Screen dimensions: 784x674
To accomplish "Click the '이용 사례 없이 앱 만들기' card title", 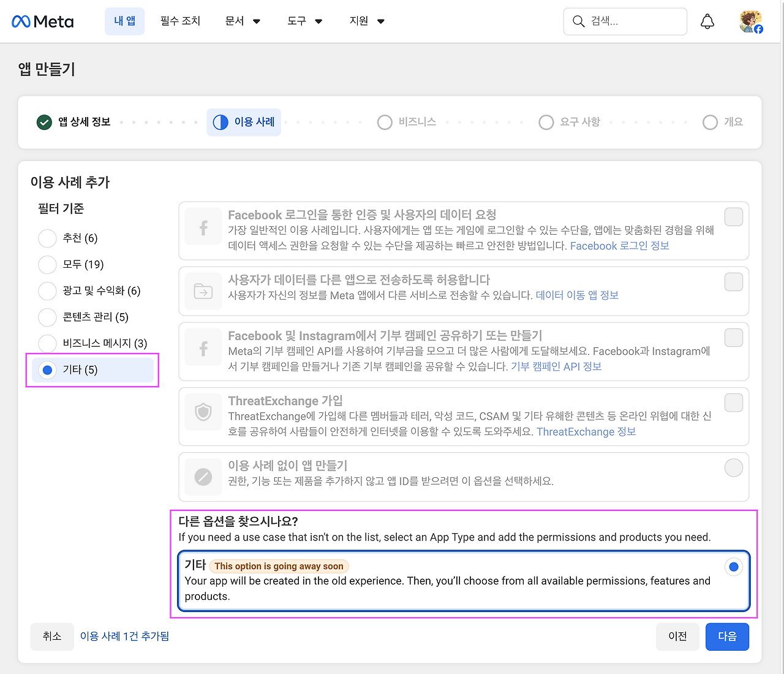I will click(288, 466).
